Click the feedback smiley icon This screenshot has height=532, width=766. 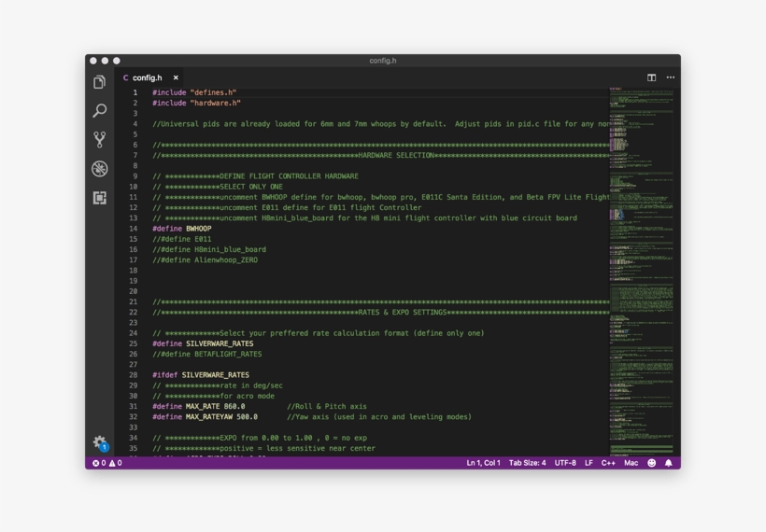pyautogui.click(x=652, y=463)
